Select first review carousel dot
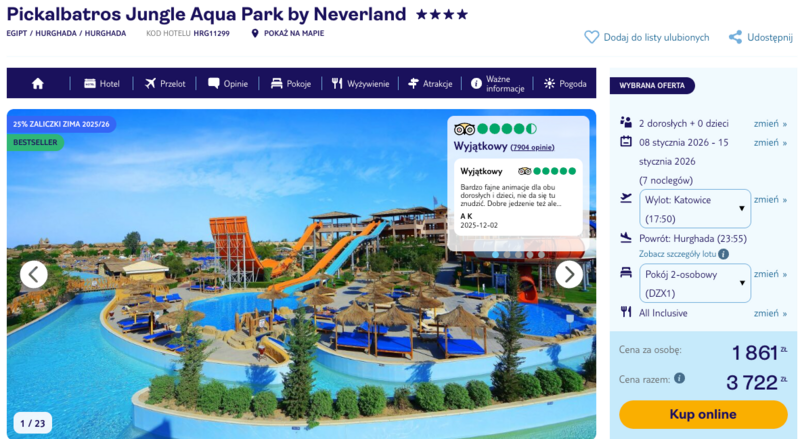Screen dimensions: 800x439 495,254
